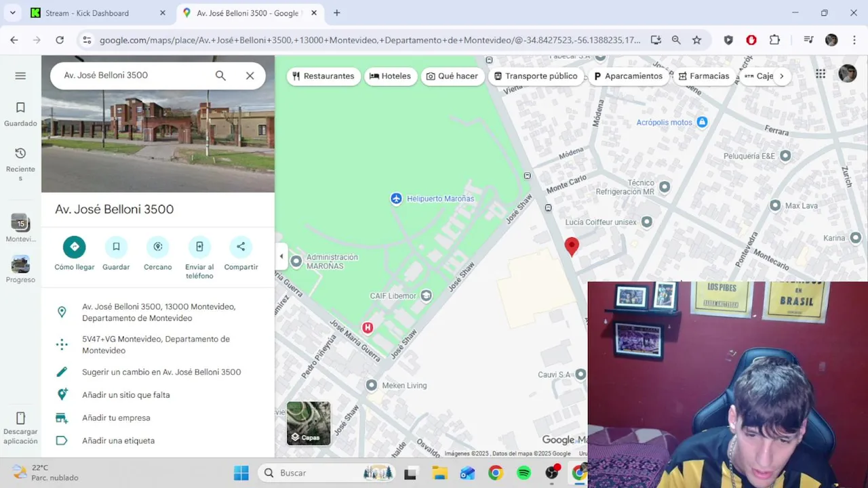Click Sugerir un cambio en Av. José Belloni 3500

click(x=158, y=372)
